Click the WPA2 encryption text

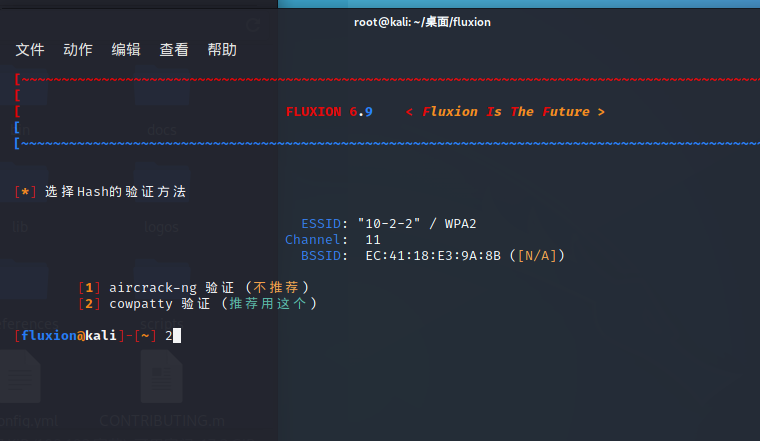pyautogui.click(x=460, y=224)
